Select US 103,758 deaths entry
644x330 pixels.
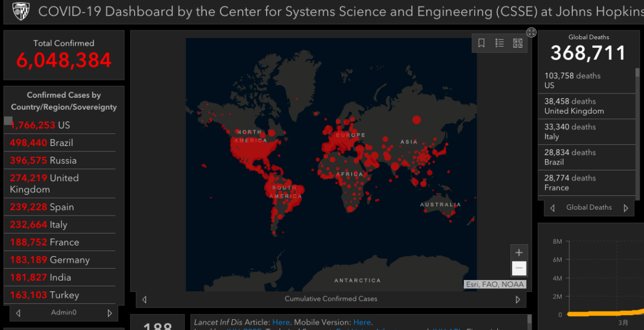[587, 80]
